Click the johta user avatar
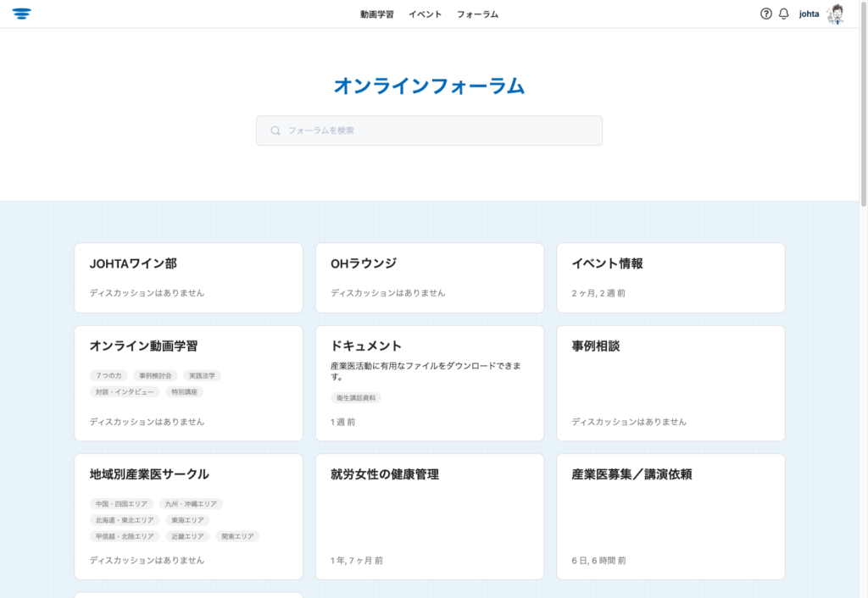 pos(835,14)
